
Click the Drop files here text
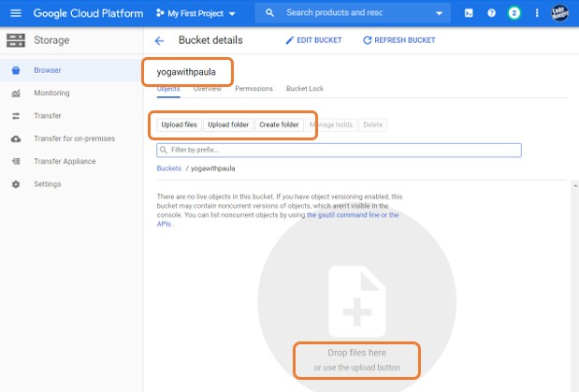click(357, 353)
